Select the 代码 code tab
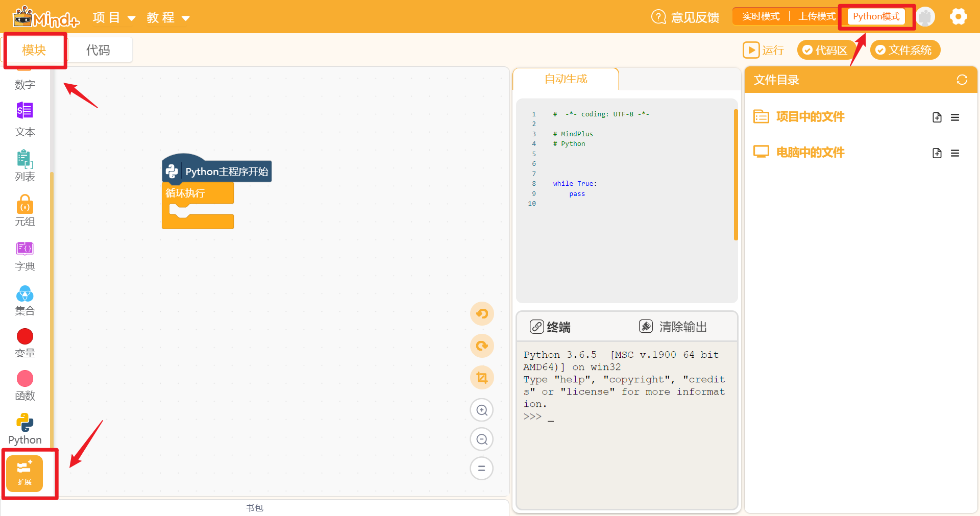 coord(98,50)
